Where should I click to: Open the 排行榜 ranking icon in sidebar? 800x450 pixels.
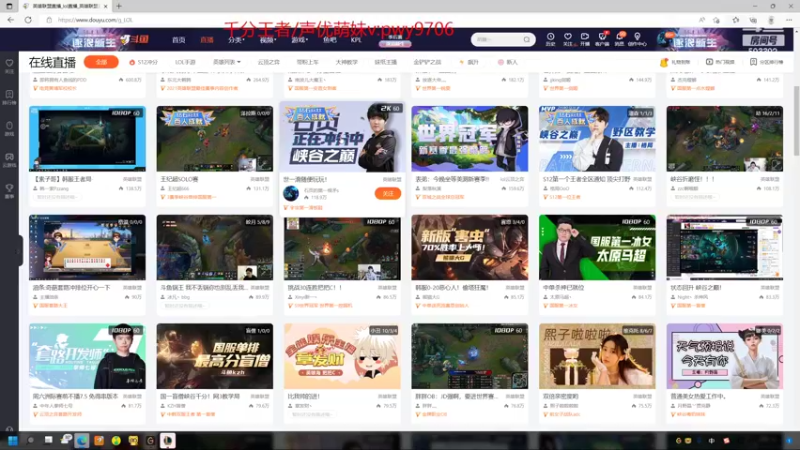9,96
